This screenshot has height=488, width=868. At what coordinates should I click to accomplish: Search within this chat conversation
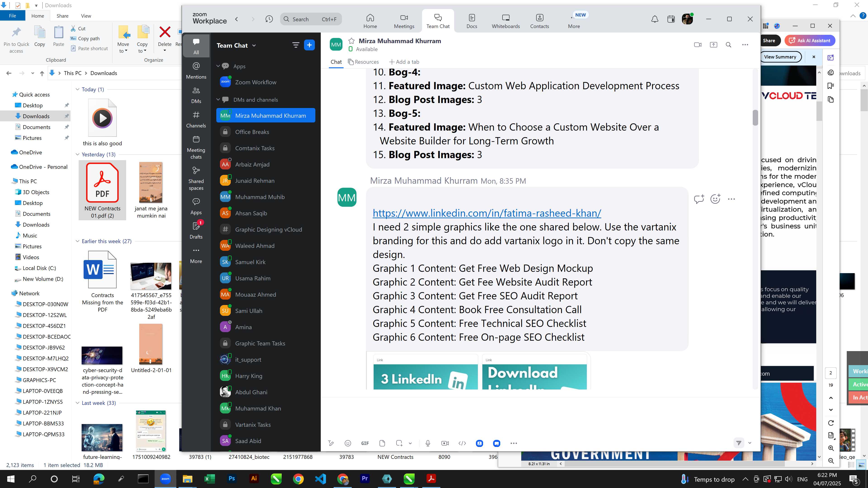[729, 45]
